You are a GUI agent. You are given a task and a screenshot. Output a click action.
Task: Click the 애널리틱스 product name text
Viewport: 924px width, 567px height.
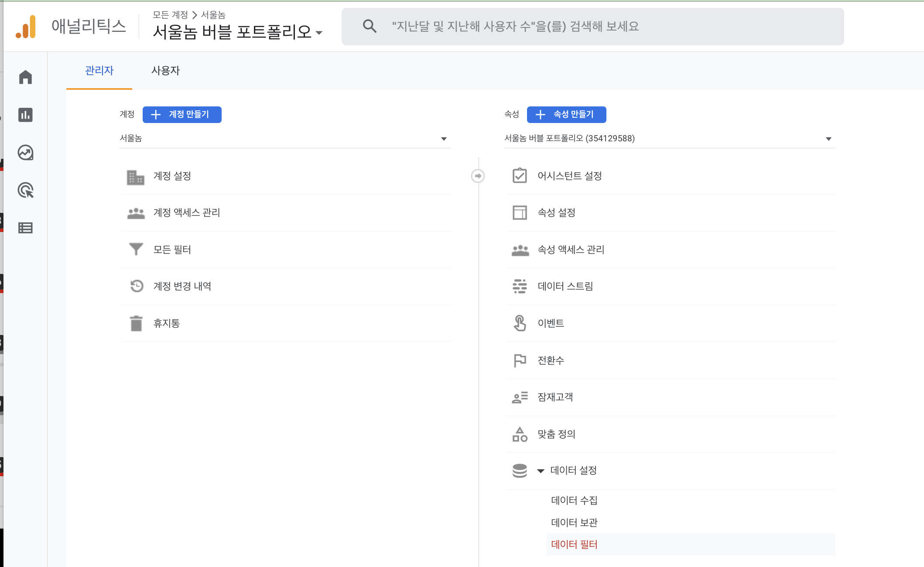pyautogui.click(x=89, y=26)
